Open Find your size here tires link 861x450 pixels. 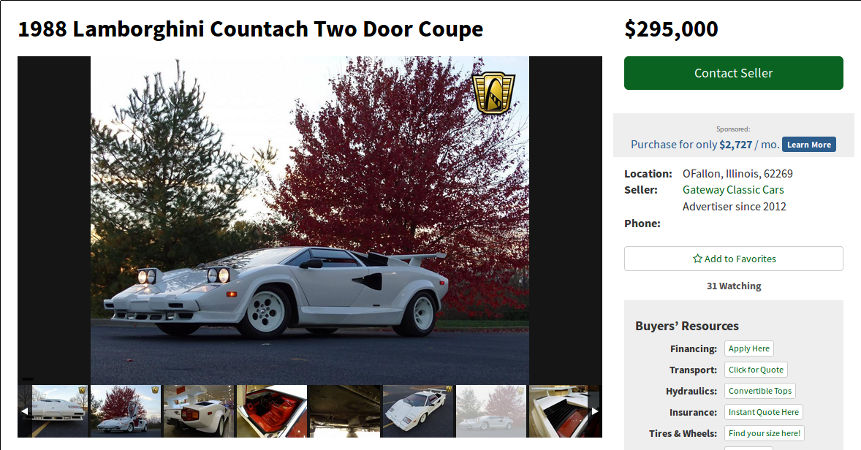click(764, 433)
